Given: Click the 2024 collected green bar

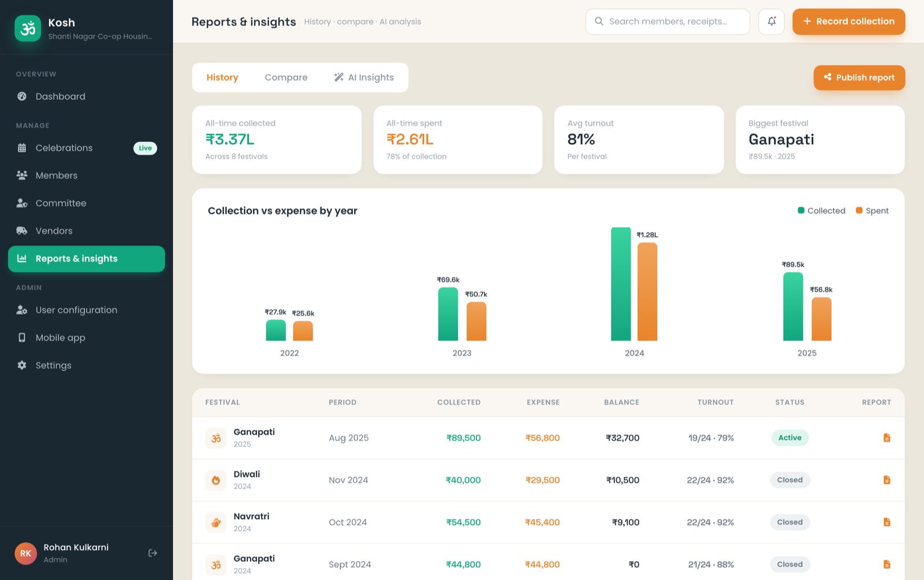Looking at the screenshot, I should (x=621, y=284).
